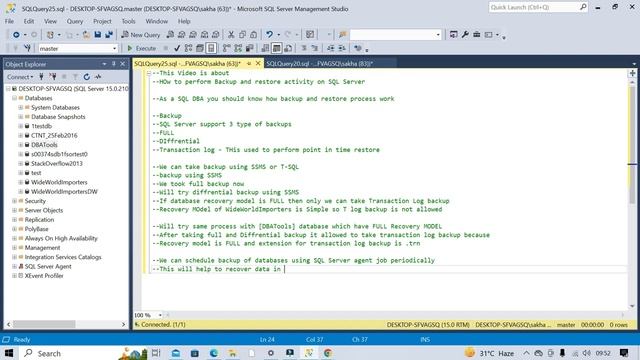Image resolution: width=640 pixels, height=360 pixels.
Task: Click the Uncomment selected lines icon
Action: click(315, 48)
